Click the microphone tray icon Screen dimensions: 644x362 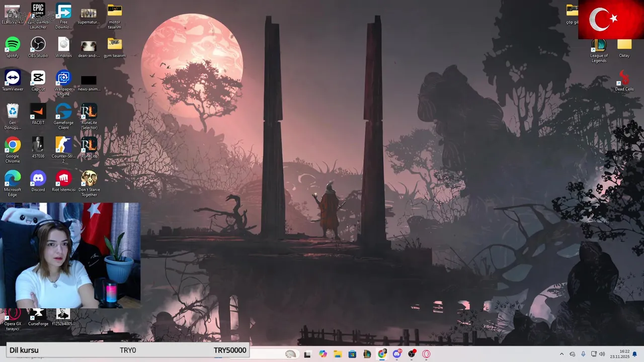pos(583,354)
